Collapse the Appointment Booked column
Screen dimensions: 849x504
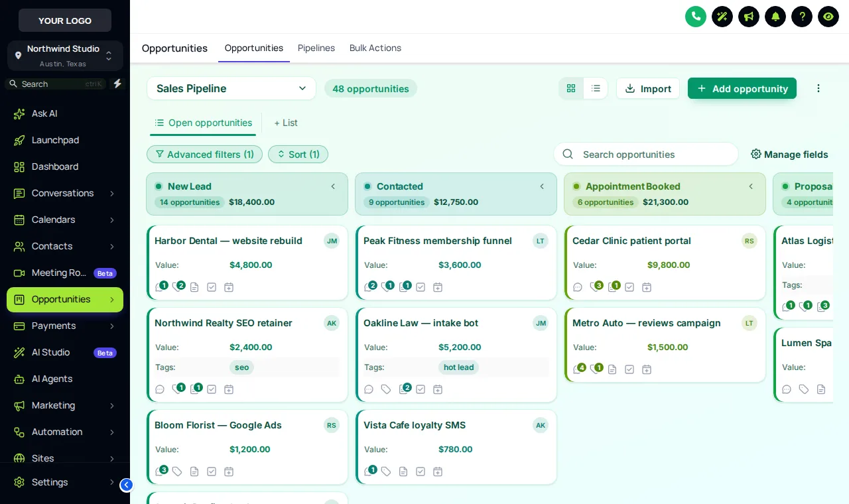(751, 186)
